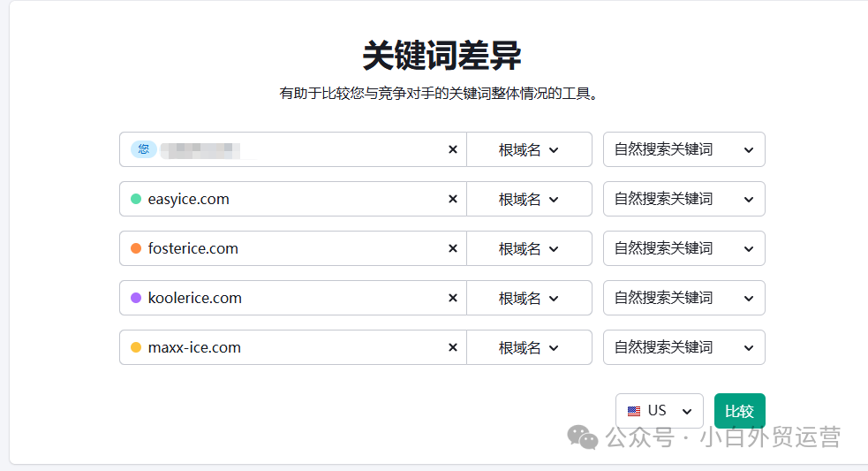
Task: Click the blue 您 badge in first field
Action: [x=144, y=149]
